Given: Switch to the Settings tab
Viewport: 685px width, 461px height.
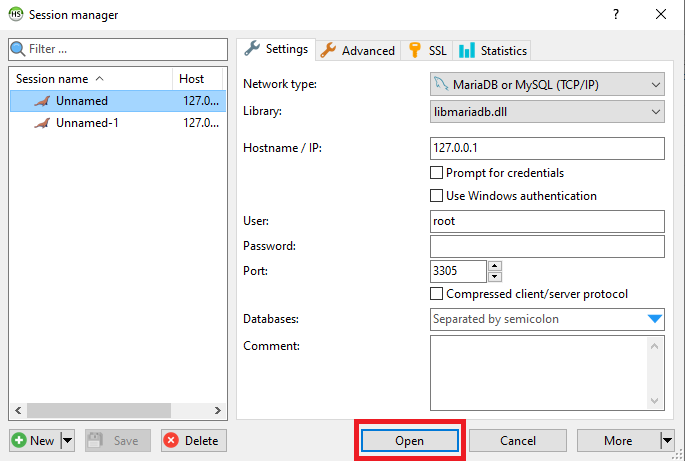Looking at the screenshot, I should pyautogui.click(x=276, y=49).
